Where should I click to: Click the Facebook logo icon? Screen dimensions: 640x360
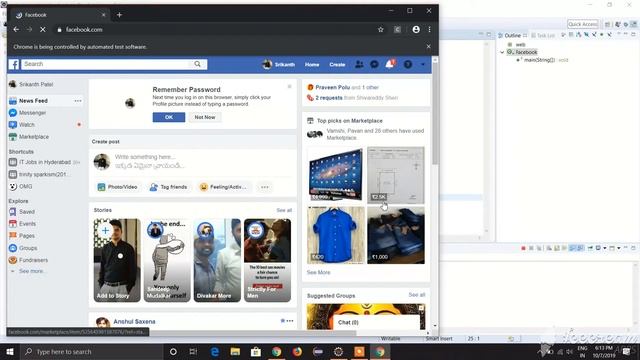(14, 64)
